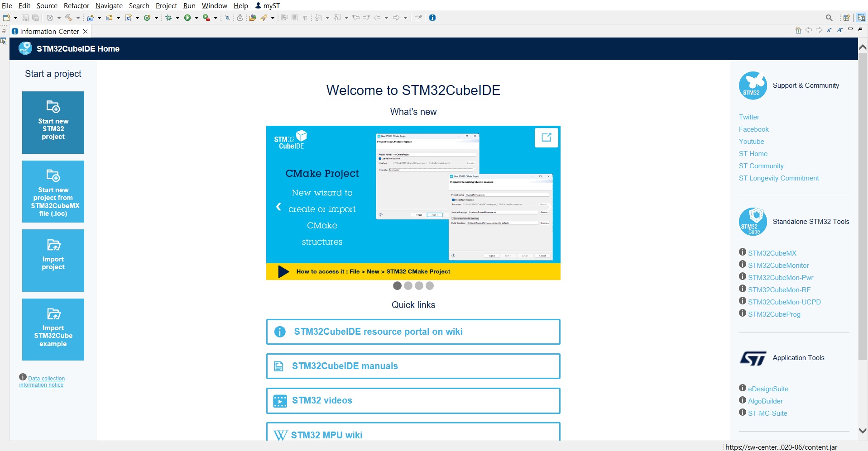Select the fourth carousel dot
The width and height of the screenshot is (868, 451).
[x=430, y=285]
